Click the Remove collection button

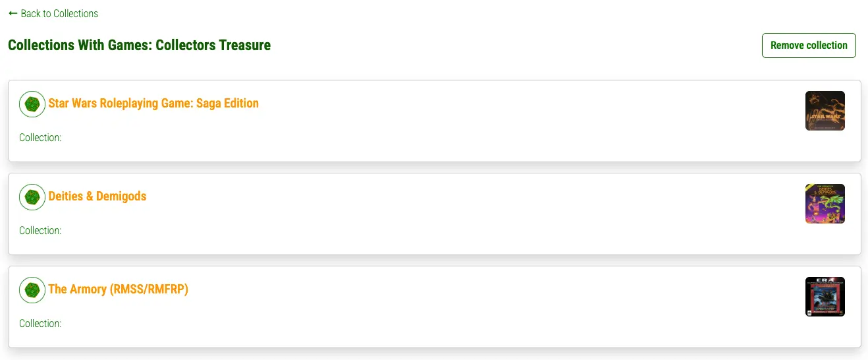pyautogui.click(x=809, y=45)
